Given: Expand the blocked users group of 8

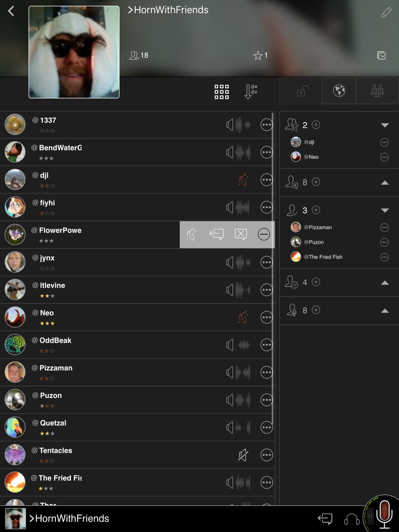Looking at the screenshot, I should (385, 182).
